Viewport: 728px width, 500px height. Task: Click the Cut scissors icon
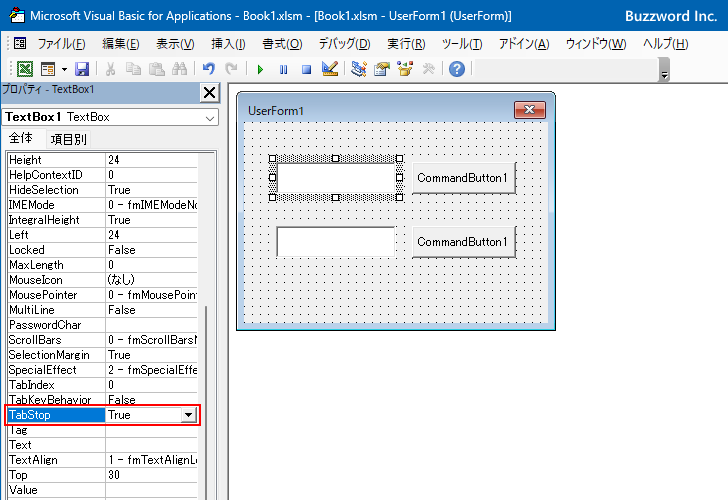point(110,69)
